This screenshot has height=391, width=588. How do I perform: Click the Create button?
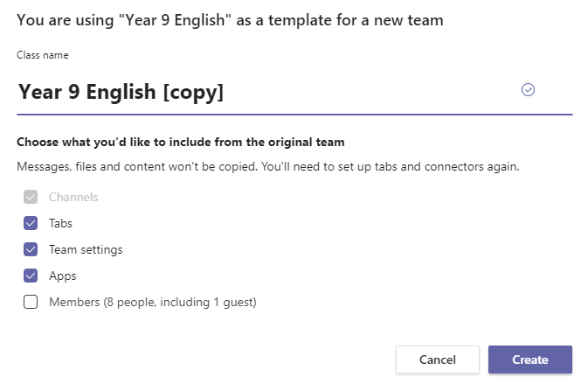pyautogui.click(x=530, y=360)
